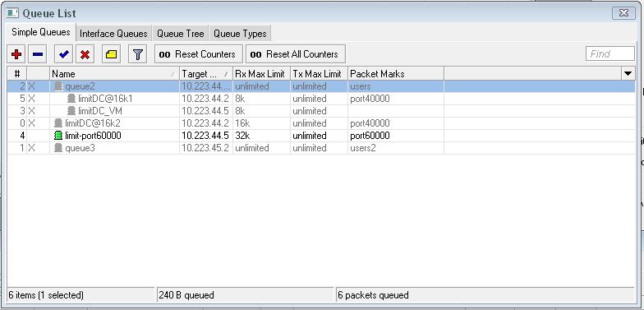The image size is (644, 310).
Task: Click Reset All Counters button
Action: click(x=296, y=54)
